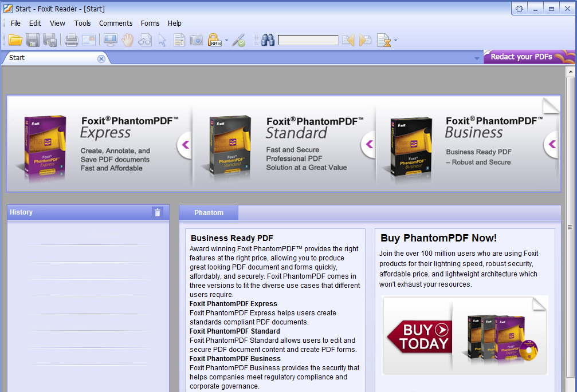577x392 pixels.
Task: Click the skin T-shirt icon in title bar
Action: (x=519, y=9)
